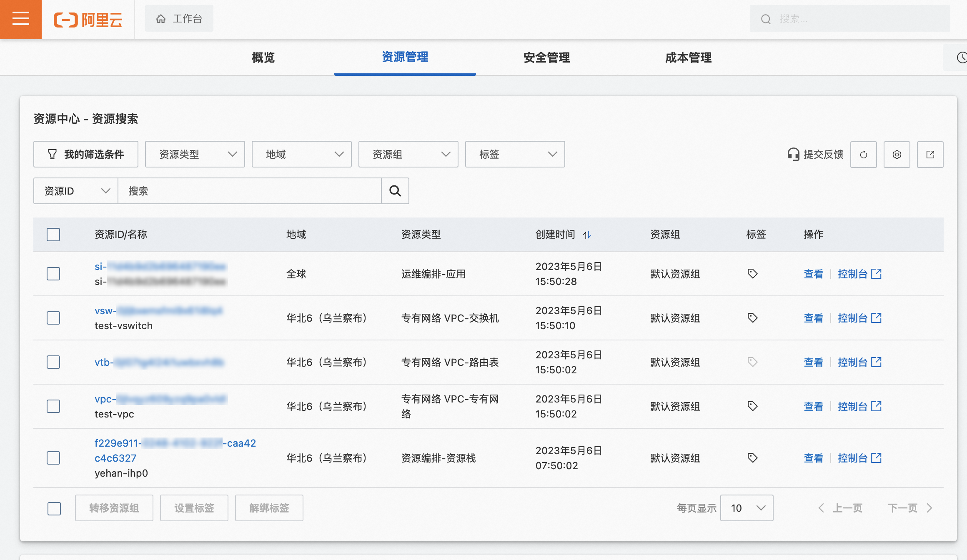The height and width of the screenshot is (560, 967).
Task: Click the tag icon in the 运维编排-应用 row
Action: tap(752, 274)
